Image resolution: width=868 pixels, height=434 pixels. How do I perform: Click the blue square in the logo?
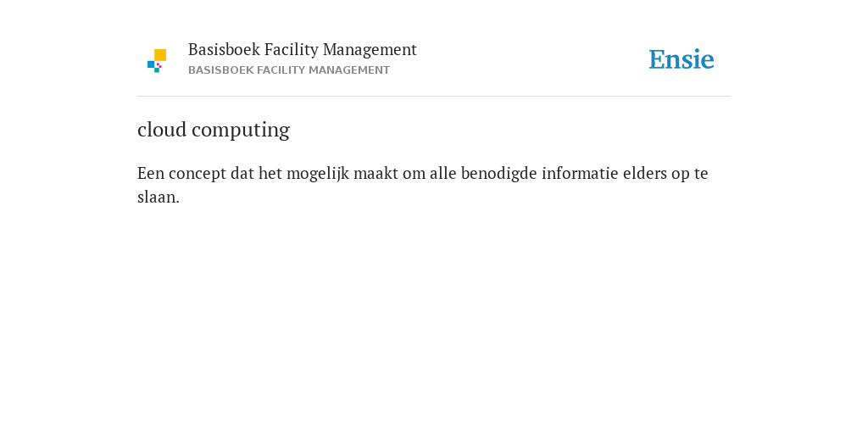point(151,64)
